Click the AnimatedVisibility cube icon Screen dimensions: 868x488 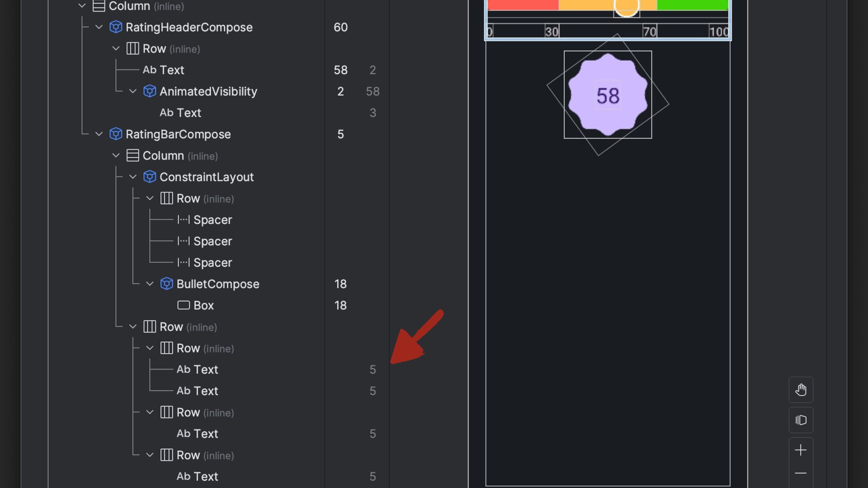[150, 91]
